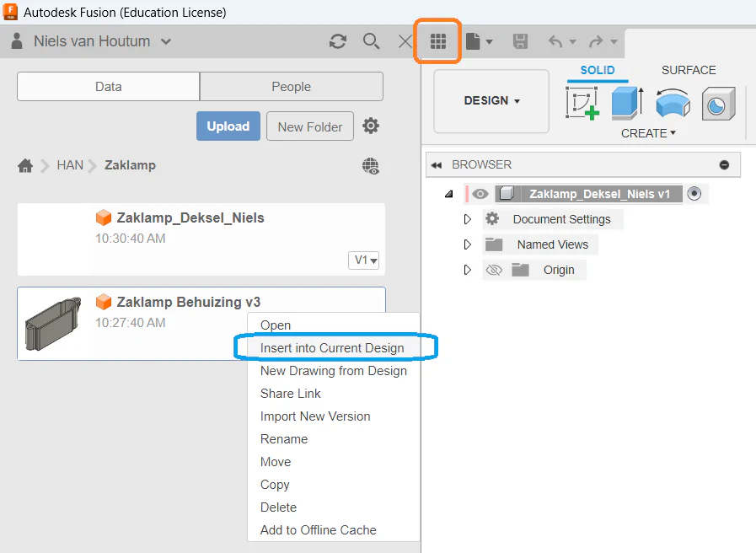Switch to the SURFACE tab
Screen dimensions: 756x553
coord(689,71)
